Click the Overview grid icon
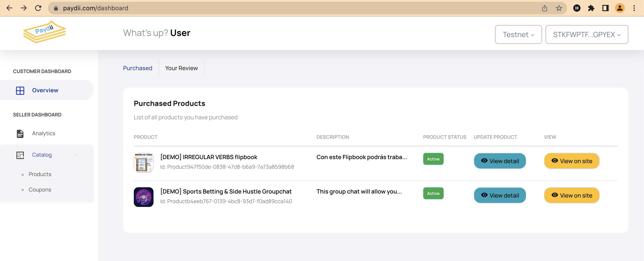Image resolution: width=644 pixels, height=261 pixels. pyautogui.click(x=20, y=91)
